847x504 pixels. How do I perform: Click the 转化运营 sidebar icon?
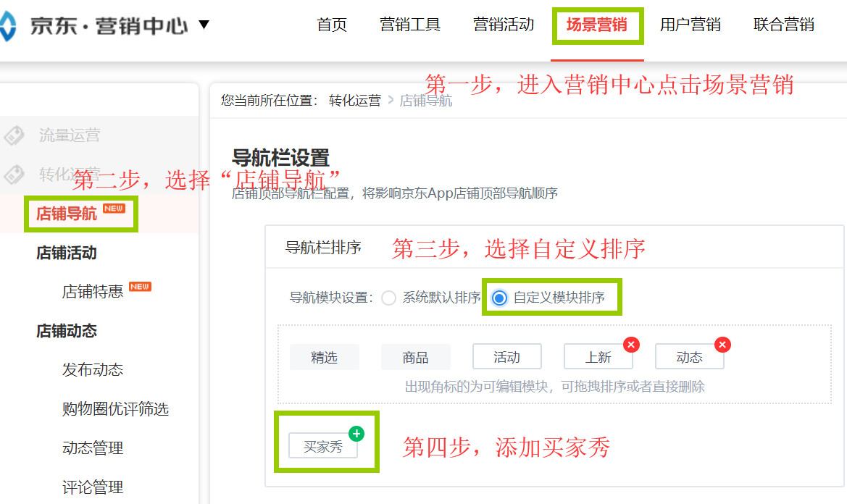coord(14,175)
